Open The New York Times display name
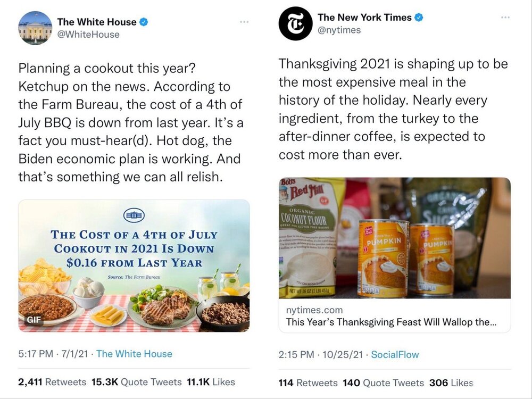532x399 pixels. click(x=364, y=18)
